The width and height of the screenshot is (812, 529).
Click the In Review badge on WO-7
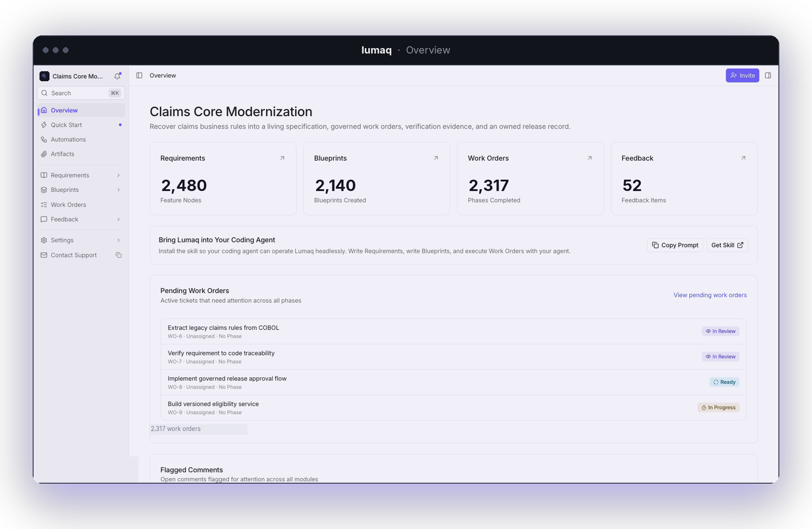pyautogui.click(x=720, y=357)
